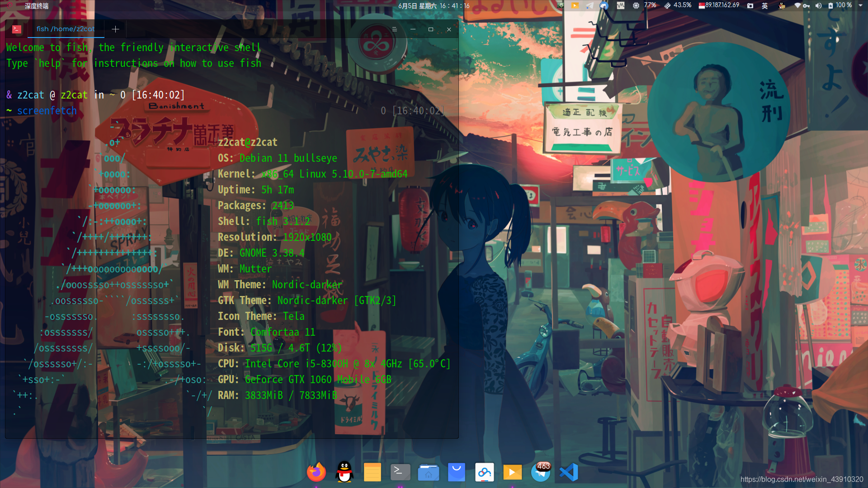Launch the cloud drawing app from dock
This screenshot has height=488, width=868.
(x=484, y=472)
